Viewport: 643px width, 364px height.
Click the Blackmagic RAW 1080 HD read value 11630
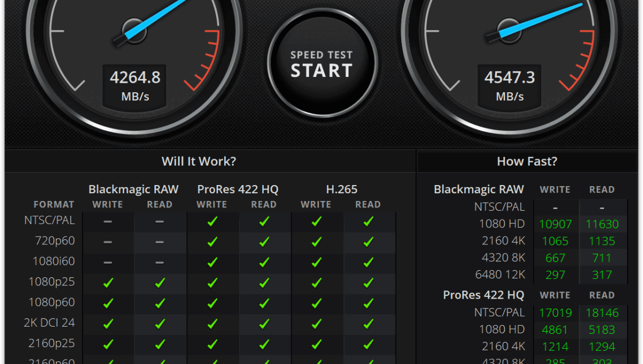coord(602,225)
